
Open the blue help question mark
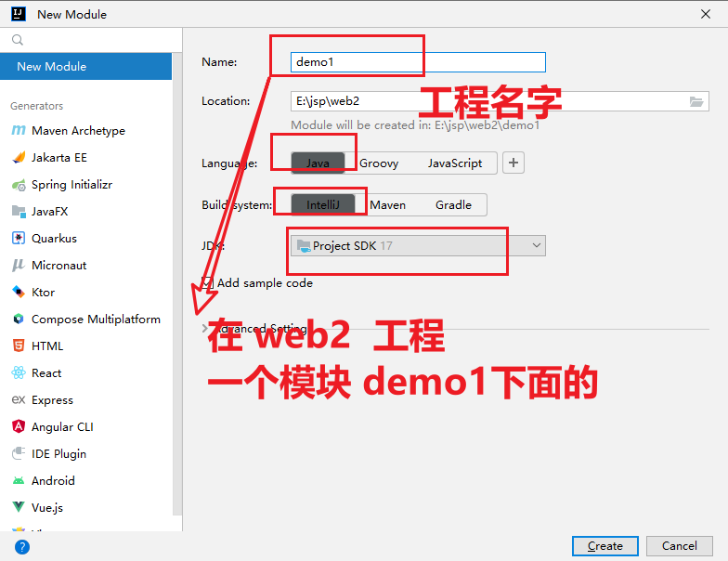(x=22, y=547)
